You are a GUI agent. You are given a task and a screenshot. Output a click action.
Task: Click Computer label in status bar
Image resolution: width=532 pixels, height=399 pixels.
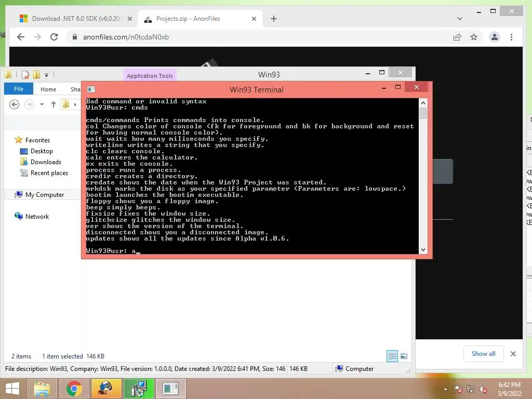tap(359, 368)
